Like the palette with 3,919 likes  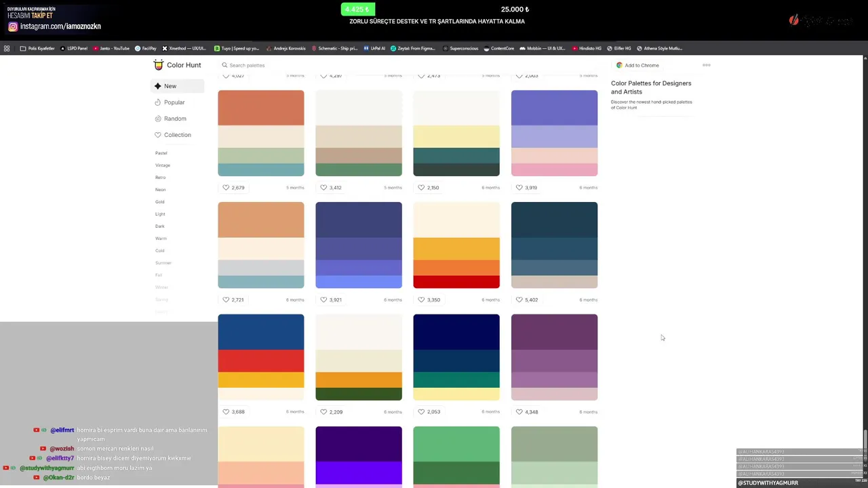(x=526, y=188)
